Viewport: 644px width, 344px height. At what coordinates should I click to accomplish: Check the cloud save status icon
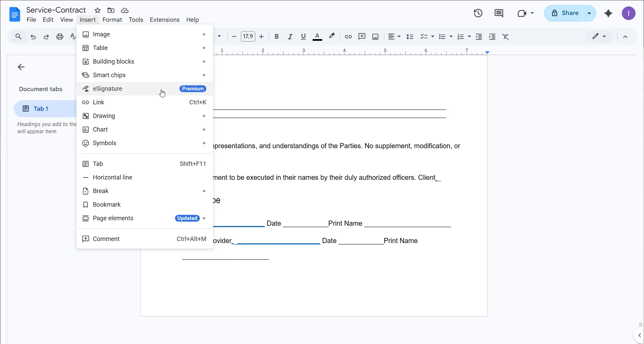[125, 11]
